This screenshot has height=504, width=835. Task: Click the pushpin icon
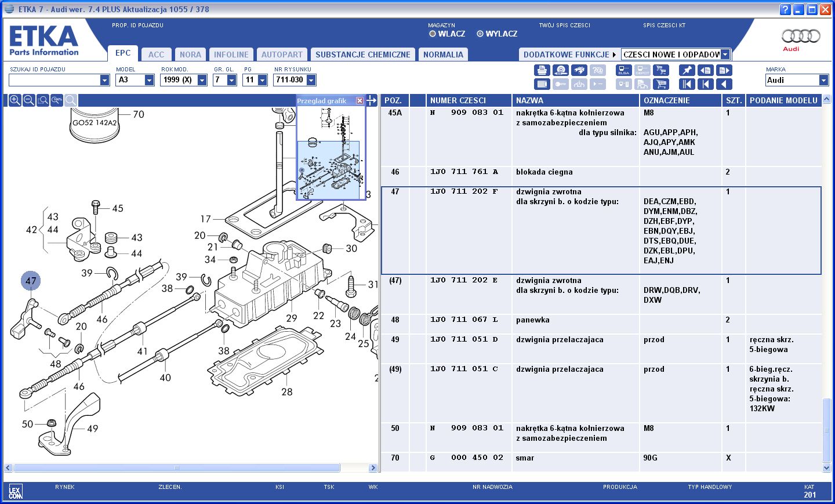[x=687, y=70]
